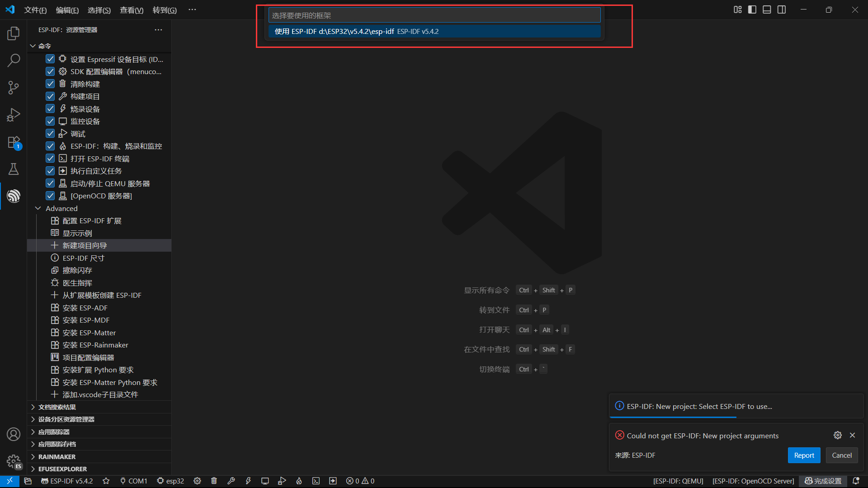Image resolution: width=868 pixels, height=488 pixels.
Task: Uncheck the 清除构建 checkbox
Action: (x=50, y=84)
